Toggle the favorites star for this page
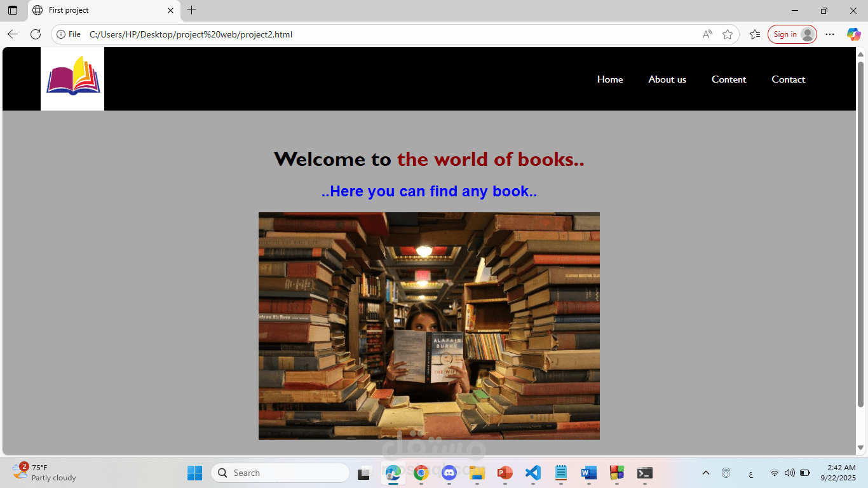 point(728,34)
